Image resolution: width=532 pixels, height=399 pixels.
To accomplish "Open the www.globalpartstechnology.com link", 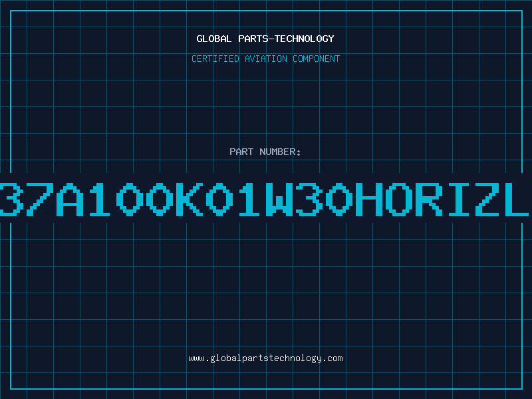I will tap(265, 358).
